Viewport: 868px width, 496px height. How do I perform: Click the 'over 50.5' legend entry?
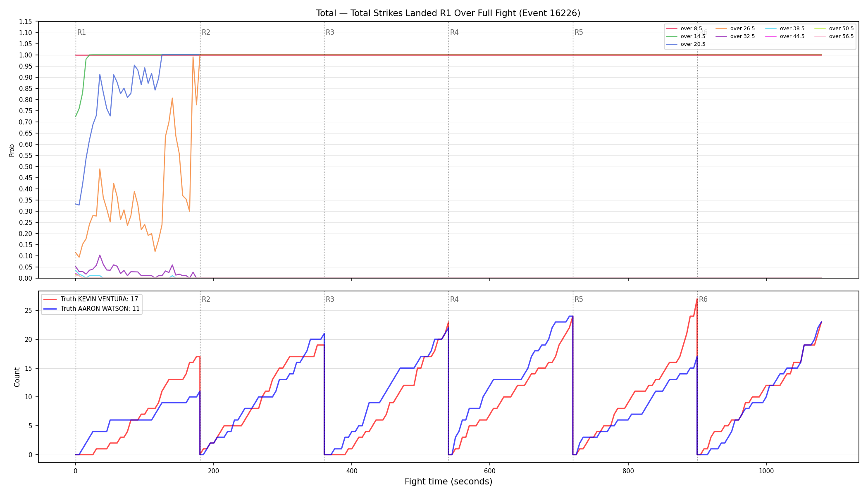point(834,29)
